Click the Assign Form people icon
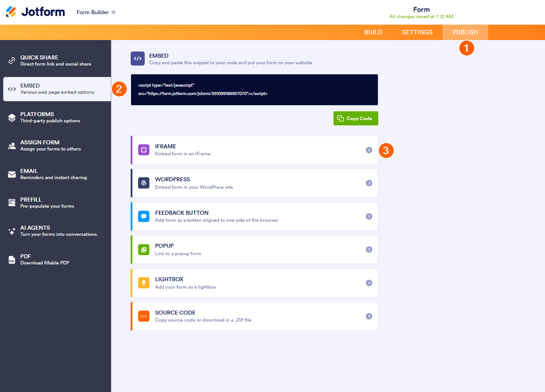This screenshot has height=392, width=545. click(12, 146)
